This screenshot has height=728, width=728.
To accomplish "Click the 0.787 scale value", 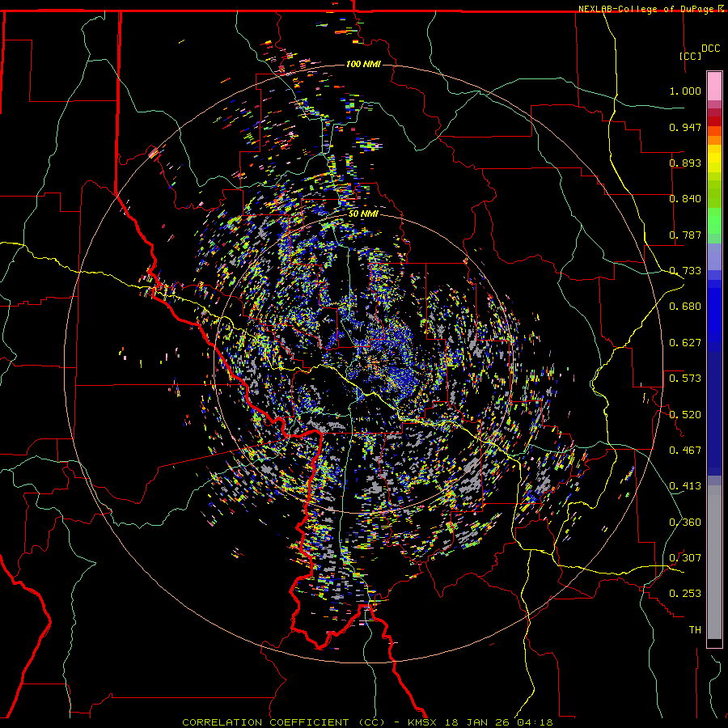I will click(685, 235).
